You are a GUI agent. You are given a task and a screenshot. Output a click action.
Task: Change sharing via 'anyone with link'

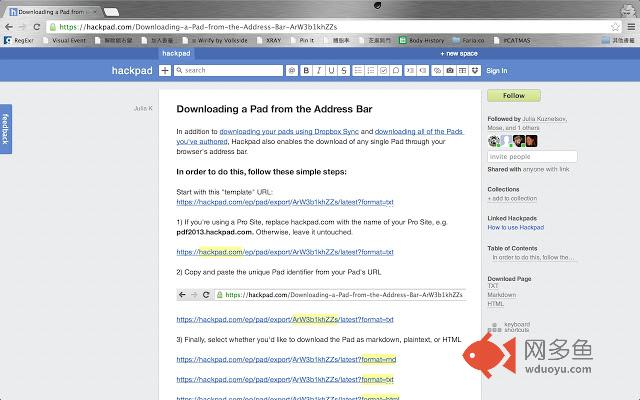coord(546,169)
